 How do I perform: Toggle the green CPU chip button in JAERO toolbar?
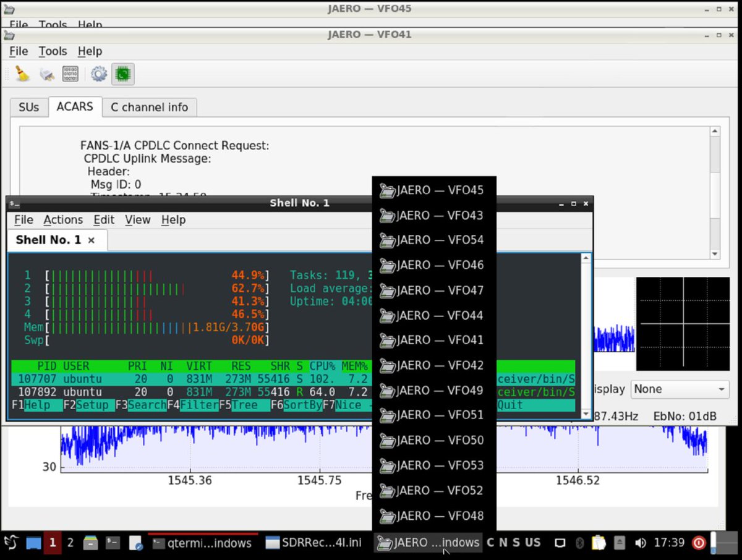point(123,74)
